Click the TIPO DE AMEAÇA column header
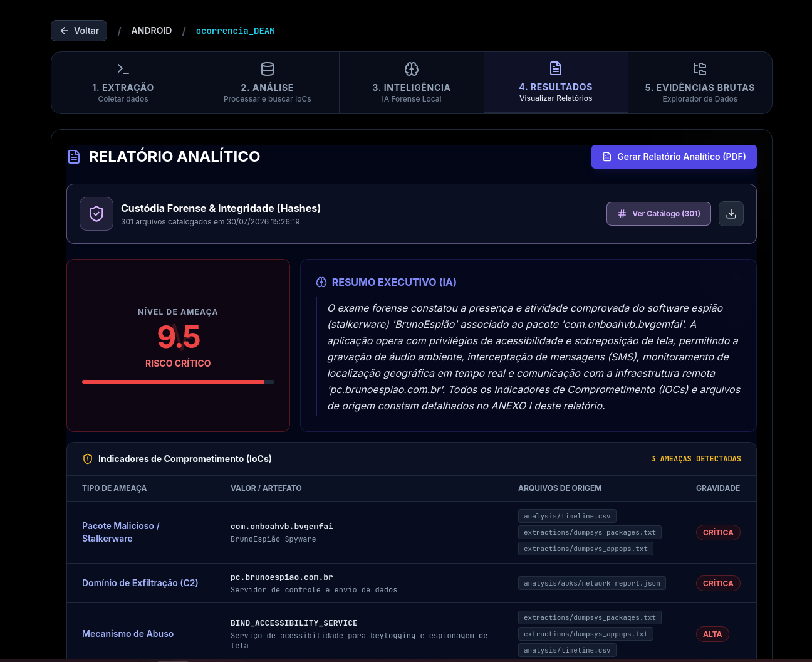Viewport: 812px width, 662px height. pyautogui.click(x=114, y=488)
